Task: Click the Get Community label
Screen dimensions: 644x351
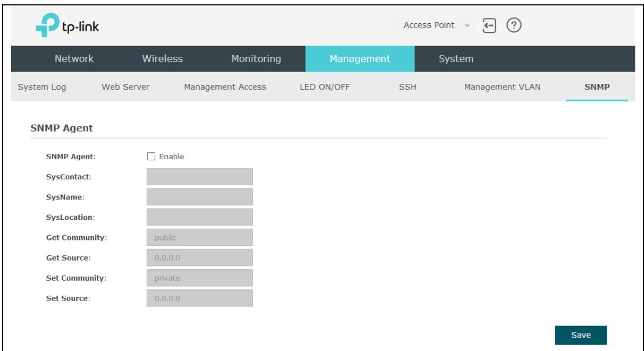Action: click(76, 238)
